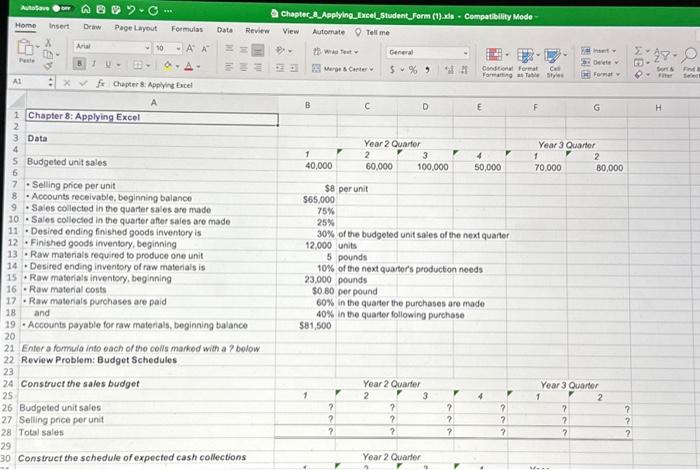
Task: Click the Percent Style icon
Action: (413, 70)
